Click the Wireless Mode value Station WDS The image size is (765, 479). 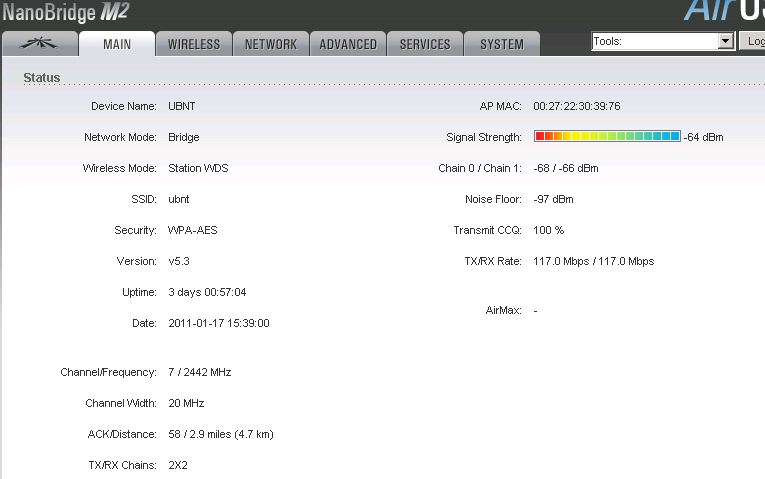[198, 168]
